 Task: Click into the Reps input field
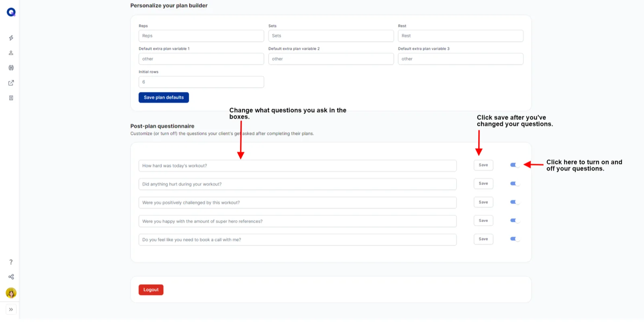click(201, 36)
